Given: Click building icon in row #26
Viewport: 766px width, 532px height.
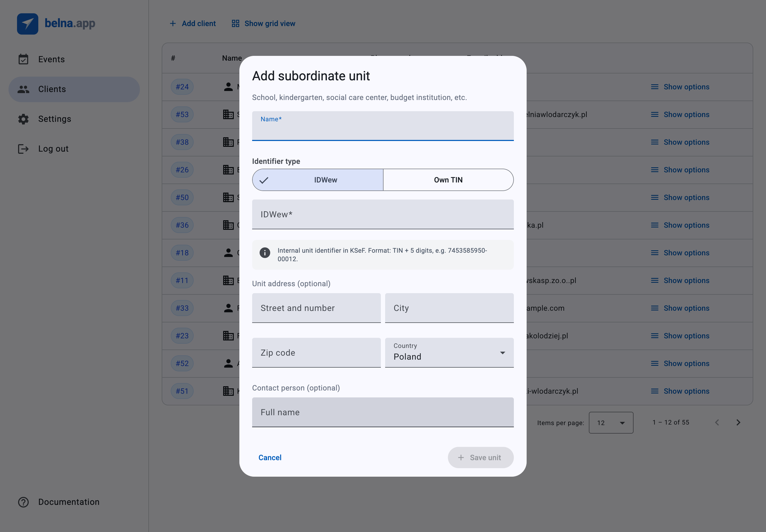Looking at the screenshot, I should [x=228, y=170].
